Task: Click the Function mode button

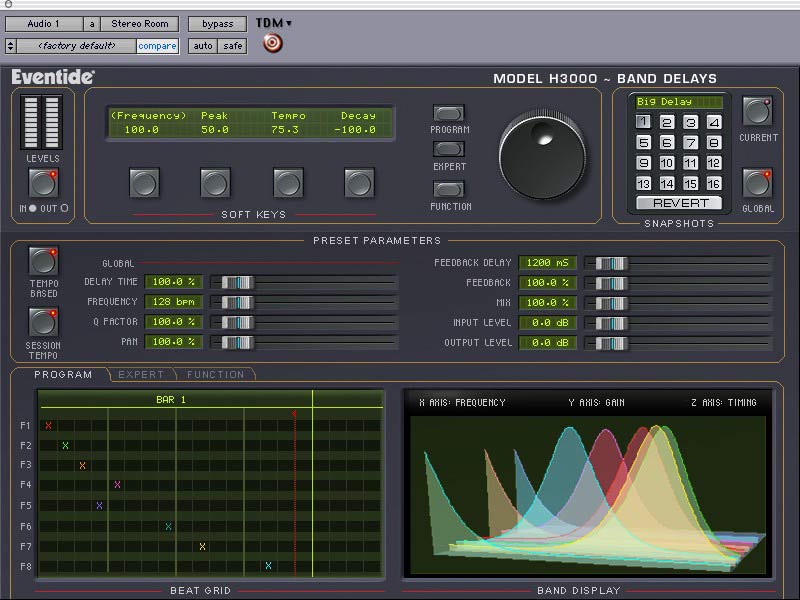Action: (x=448, y=189)
